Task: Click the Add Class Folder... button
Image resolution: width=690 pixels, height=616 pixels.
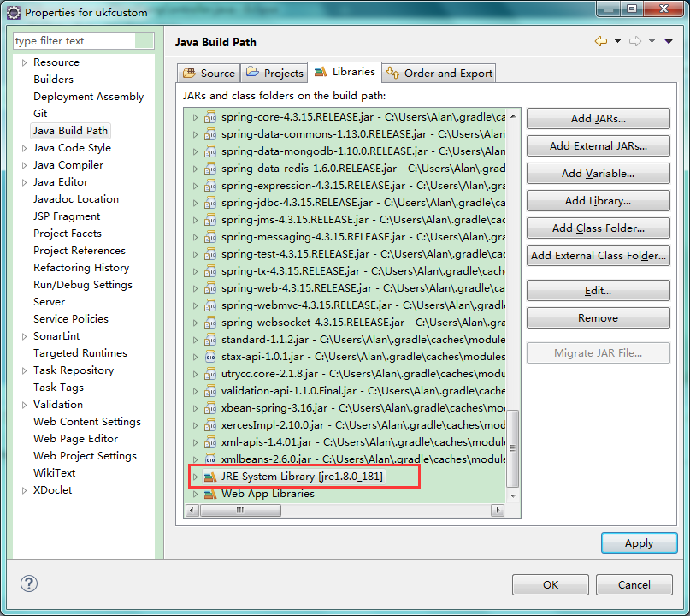Action: tap(598, 228)
